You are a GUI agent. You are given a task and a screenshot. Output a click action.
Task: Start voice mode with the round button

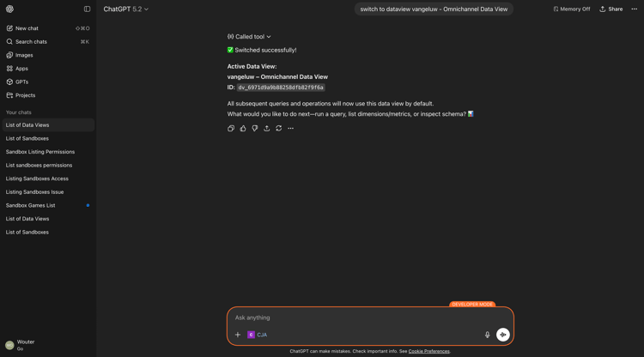point(502,335)
